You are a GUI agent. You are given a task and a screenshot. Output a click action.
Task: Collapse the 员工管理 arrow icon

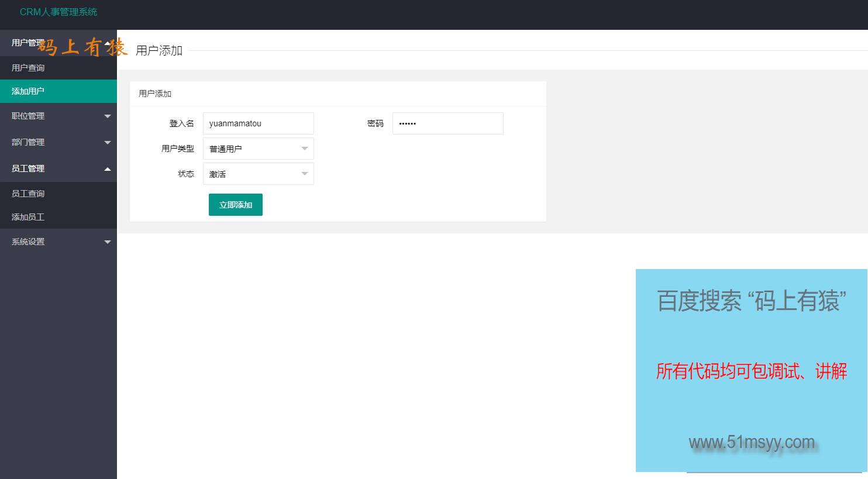point(108,168)
